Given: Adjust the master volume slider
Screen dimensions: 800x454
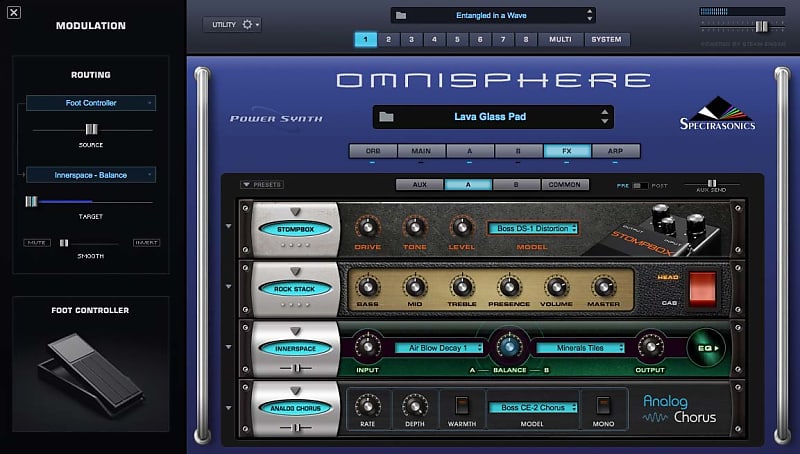Looking at the screenshot, I should (761, 26).
